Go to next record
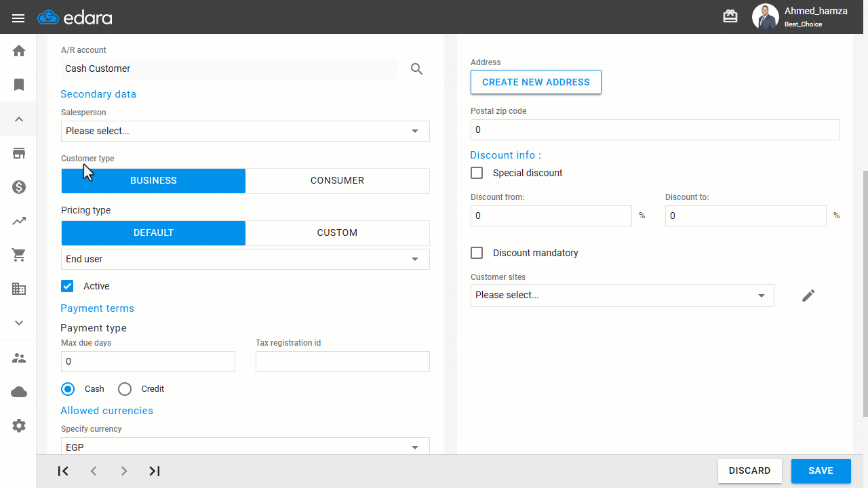This screenshot has width=868, height=488. (123, 471)
